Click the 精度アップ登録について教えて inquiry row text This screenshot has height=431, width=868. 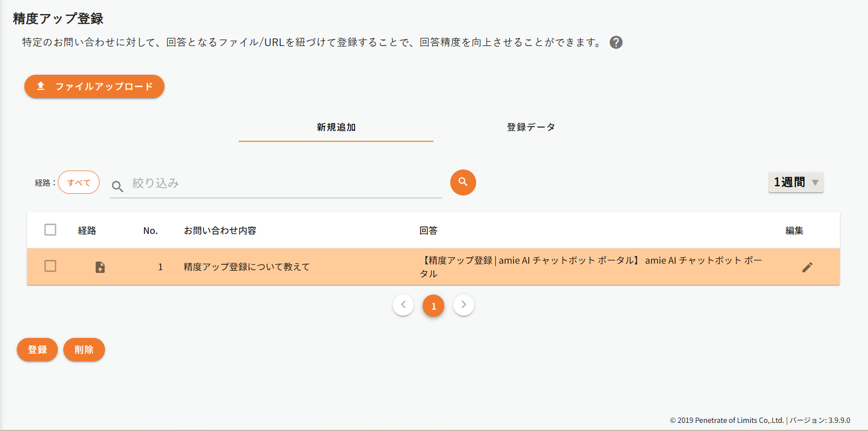[247, 267]
